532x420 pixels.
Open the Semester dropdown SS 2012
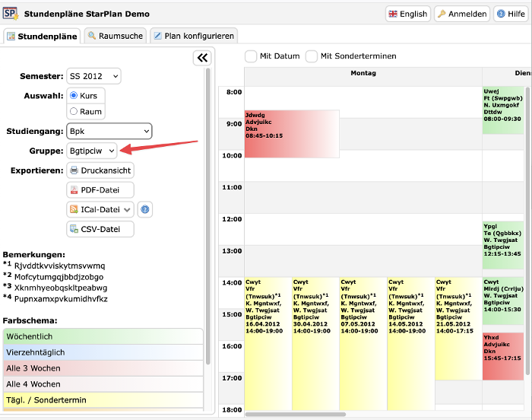pos(93,76)
